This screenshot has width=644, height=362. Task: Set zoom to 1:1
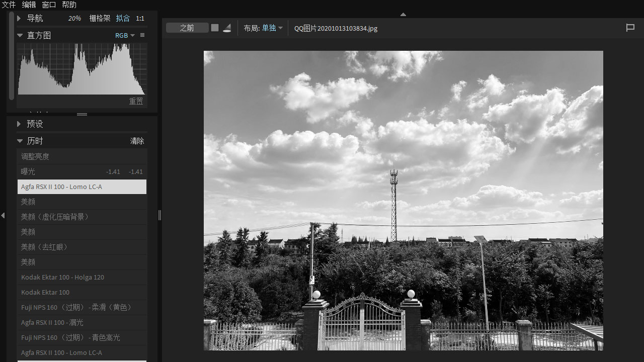pyautogui.click(x=140, y=18)
